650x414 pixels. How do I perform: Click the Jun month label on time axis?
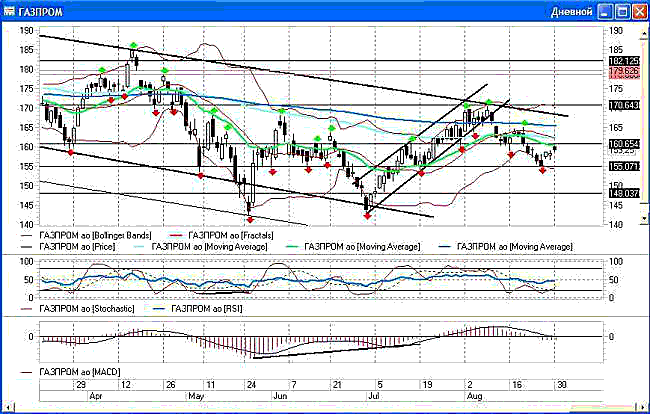point(280,396)
